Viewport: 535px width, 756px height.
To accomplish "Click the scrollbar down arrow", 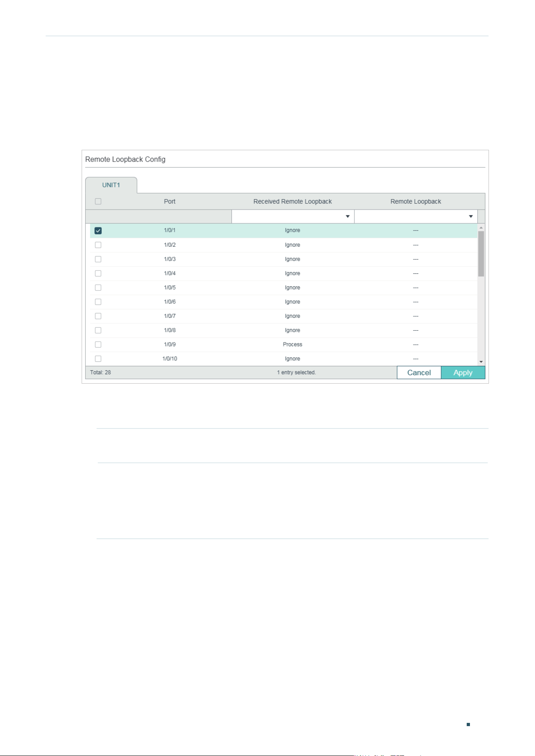I will tap(481, 362).
